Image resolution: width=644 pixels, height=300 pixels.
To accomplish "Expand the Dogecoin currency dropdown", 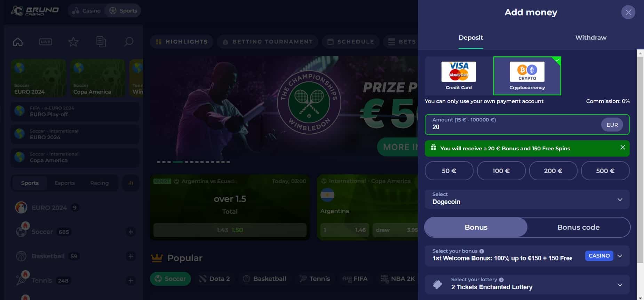I will (x=527, y=199).
